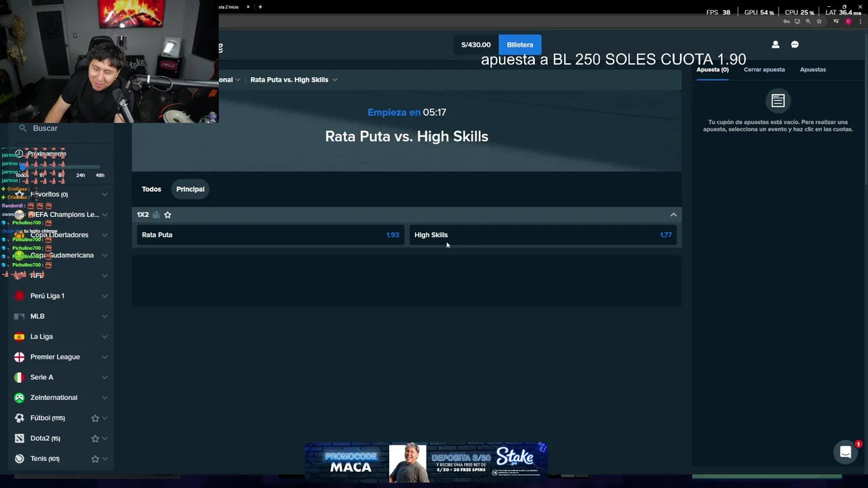Viewport: 868px width, 488px height.
Task: Open the Stake chat speech bubble icon
Action: coord(795,45)
